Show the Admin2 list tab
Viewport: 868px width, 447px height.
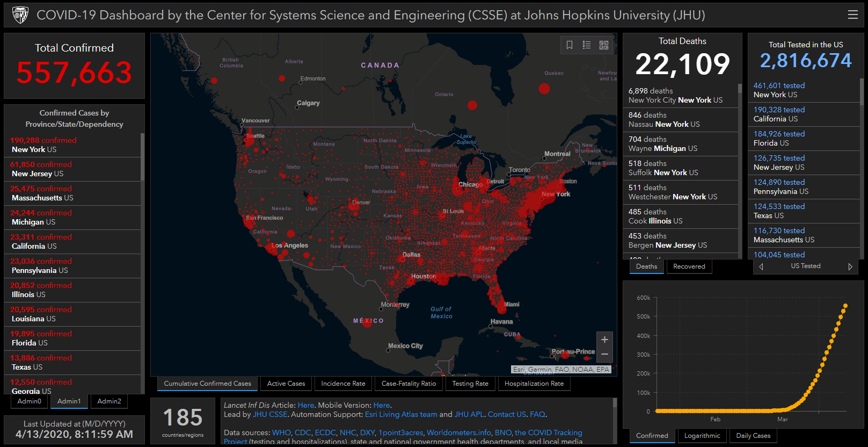point(110,401)
